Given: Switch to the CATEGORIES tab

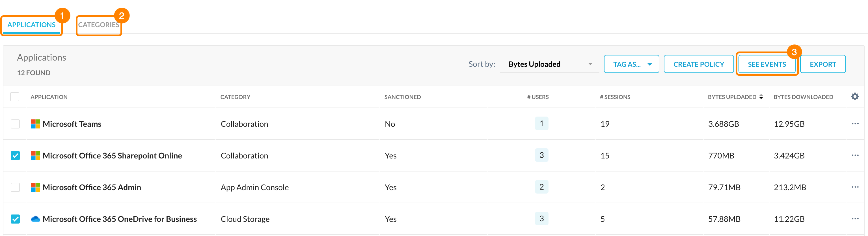Looking at the screenshot, I should point(99,25).
